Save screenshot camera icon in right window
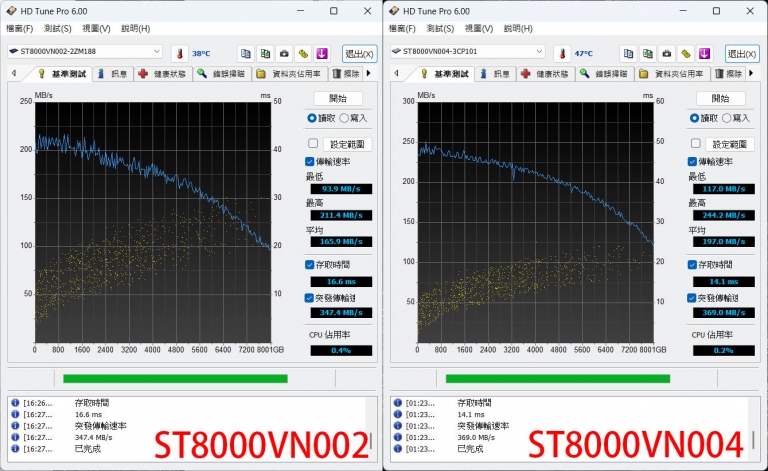 pos(667,53)
